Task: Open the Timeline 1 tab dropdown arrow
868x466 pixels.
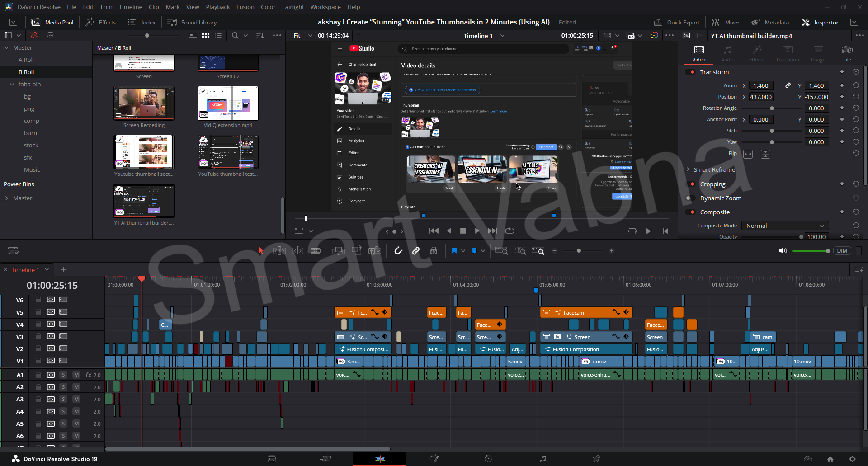Action: point(47,269)
